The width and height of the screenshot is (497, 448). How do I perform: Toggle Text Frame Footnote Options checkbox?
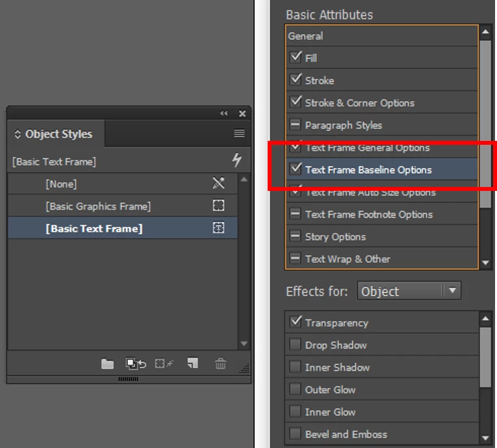point(296,214)
